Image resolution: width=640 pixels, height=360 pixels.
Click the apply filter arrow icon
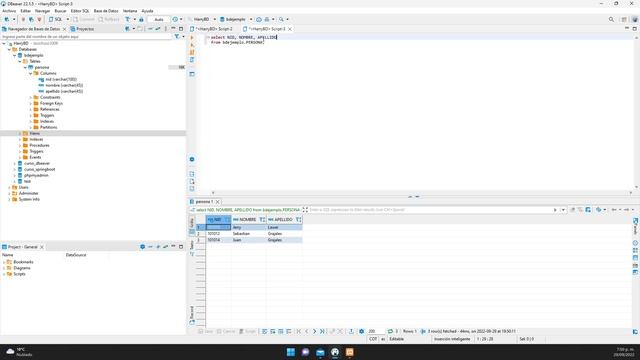[555, 210]
